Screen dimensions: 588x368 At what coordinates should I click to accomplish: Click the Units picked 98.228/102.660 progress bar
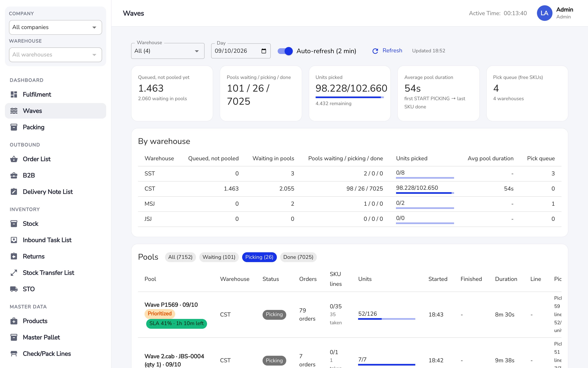[349, 97]
